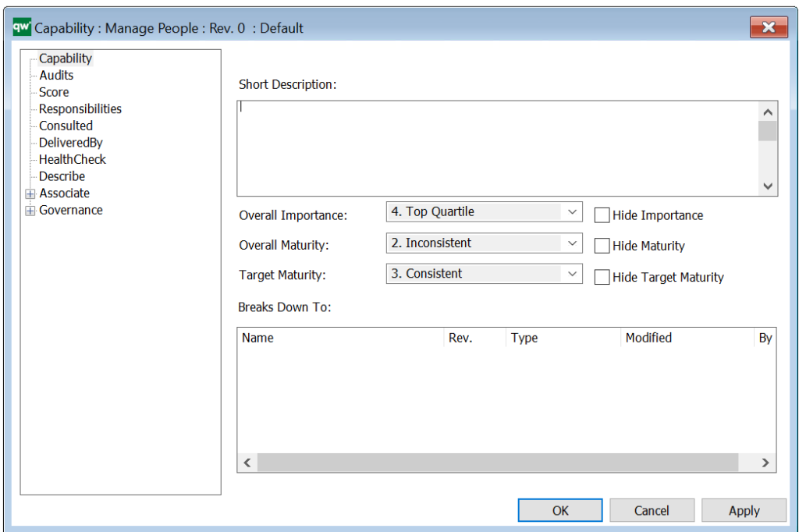
Task: Select Describe in the tree
Action: pyautogui.click(x=62, y=176)
